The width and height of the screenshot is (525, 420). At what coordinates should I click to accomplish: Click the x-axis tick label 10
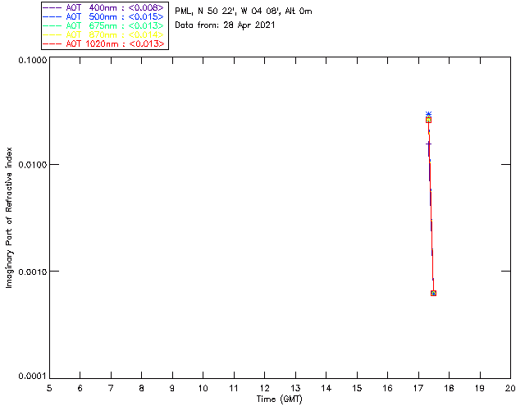pos(203,388)
